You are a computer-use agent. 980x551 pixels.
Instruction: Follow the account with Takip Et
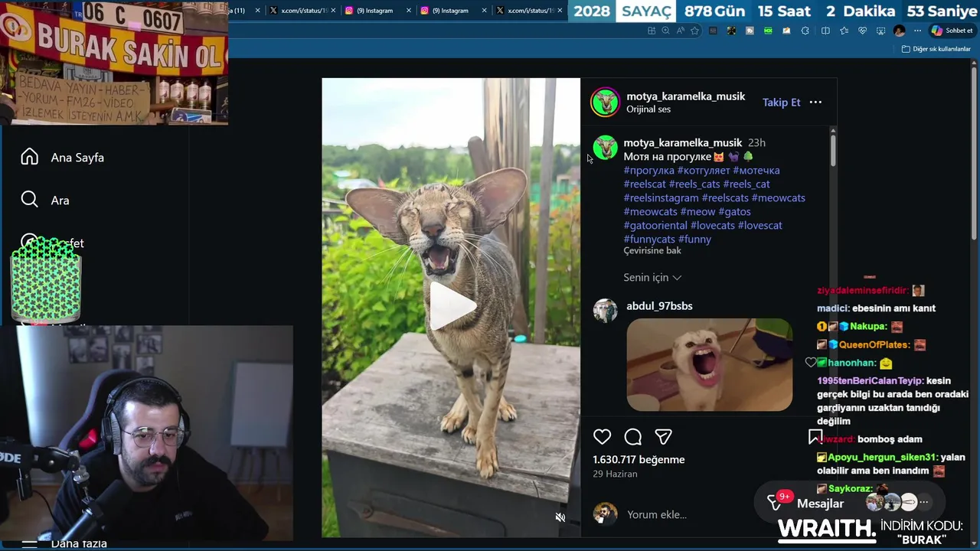click(x=781, y=103)
